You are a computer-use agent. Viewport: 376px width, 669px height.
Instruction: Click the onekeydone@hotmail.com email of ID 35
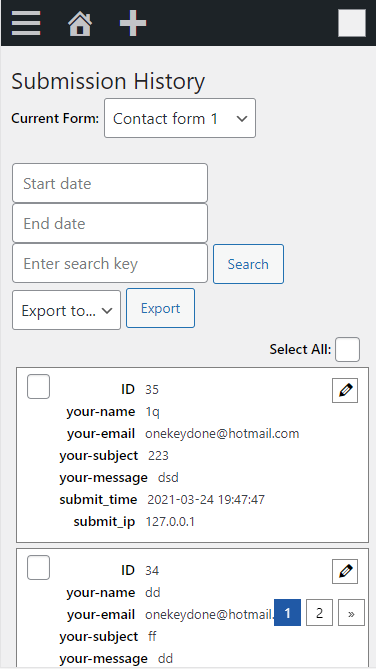pos(222,433)
